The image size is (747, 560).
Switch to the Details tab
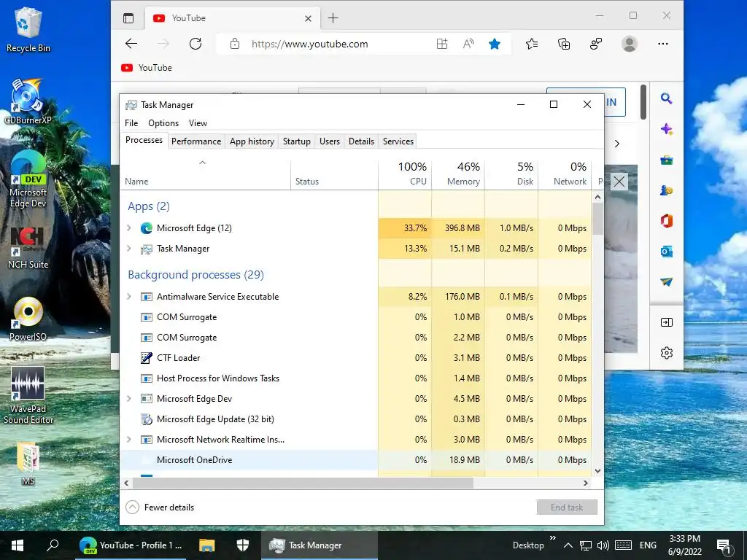(361, 141)
